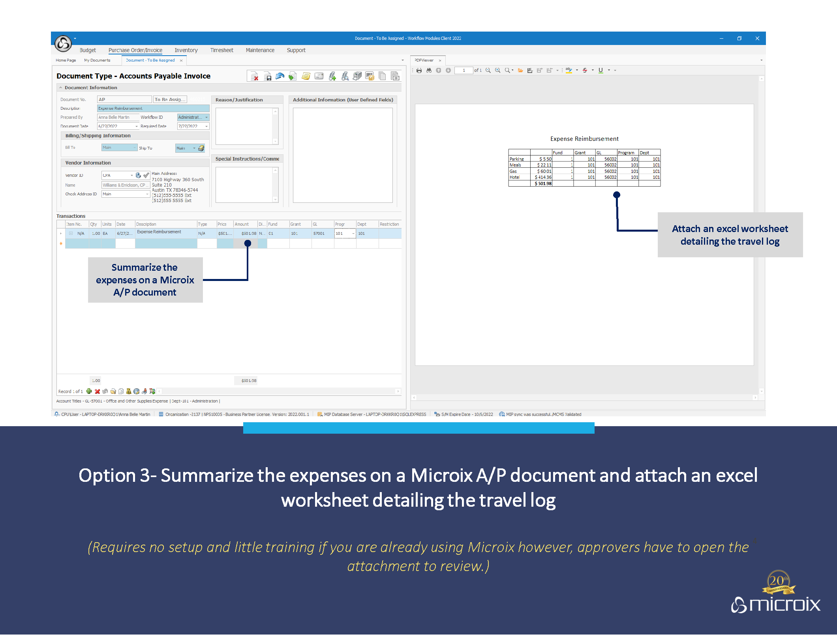Click the save document floppy icon

(x=268, y=77)
